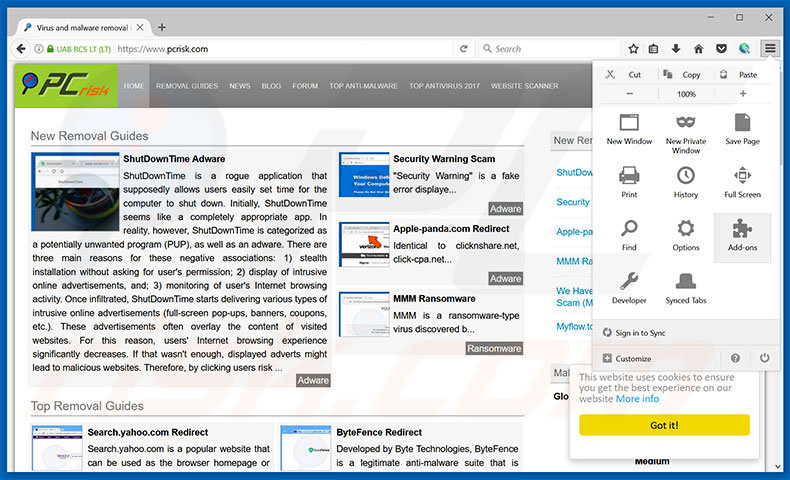Image resolution: width=790 pixels, height=480 pixels.
Task: Open the Pocket icon
Action: [x=721, y=49]
